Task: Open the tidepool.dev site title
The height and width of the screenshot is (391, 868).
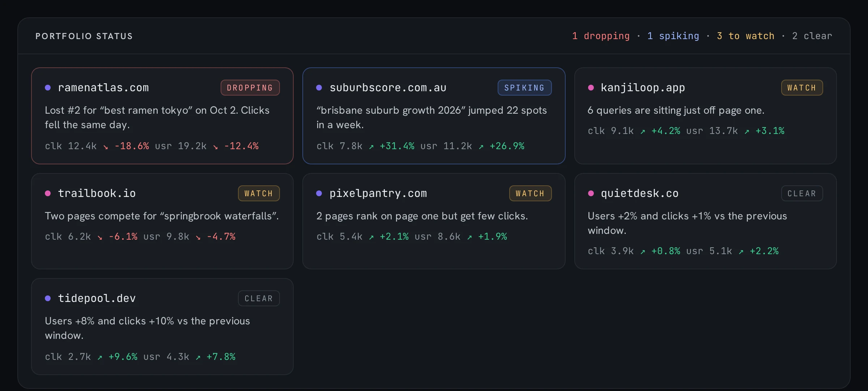Action: click(97, 298)
